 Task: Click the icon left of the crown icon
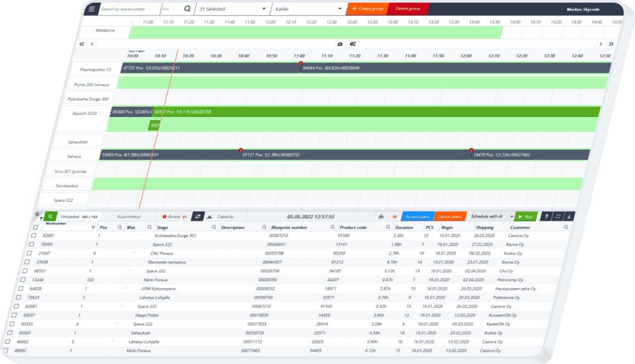(381, 216)
